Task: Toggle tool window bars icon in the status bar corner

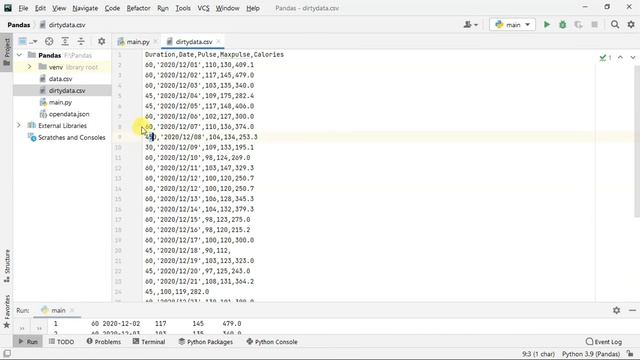Action: tap(7, 354)
